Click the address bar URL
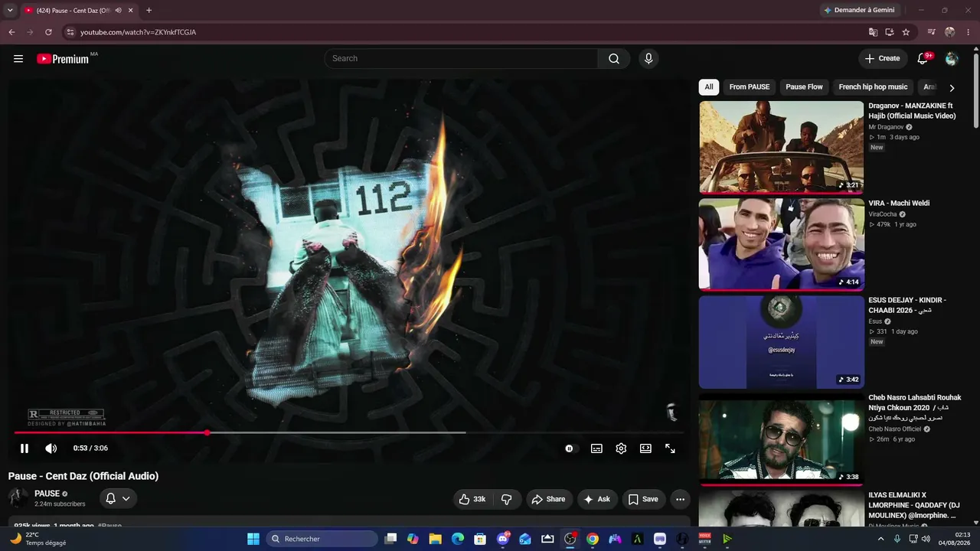 [139, 32]
